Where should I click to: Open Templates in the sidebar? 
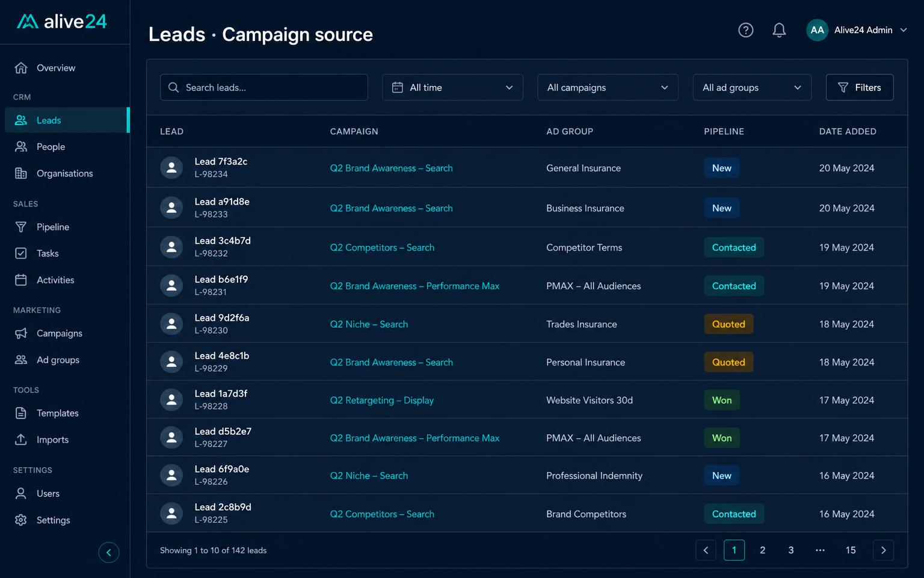pyautogui.click(x=65, y=413)
